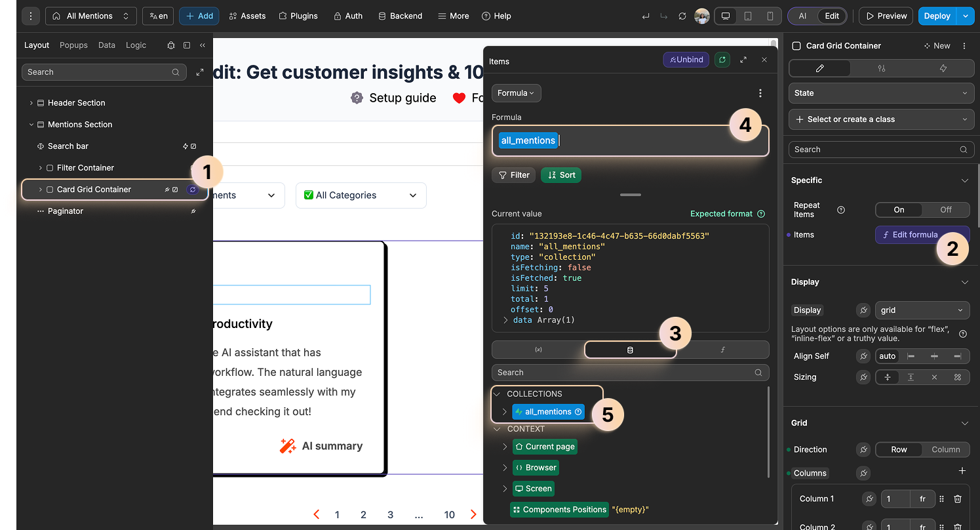
Task: Open the Deploy dropdown arrow
Action: pos(965,16)
